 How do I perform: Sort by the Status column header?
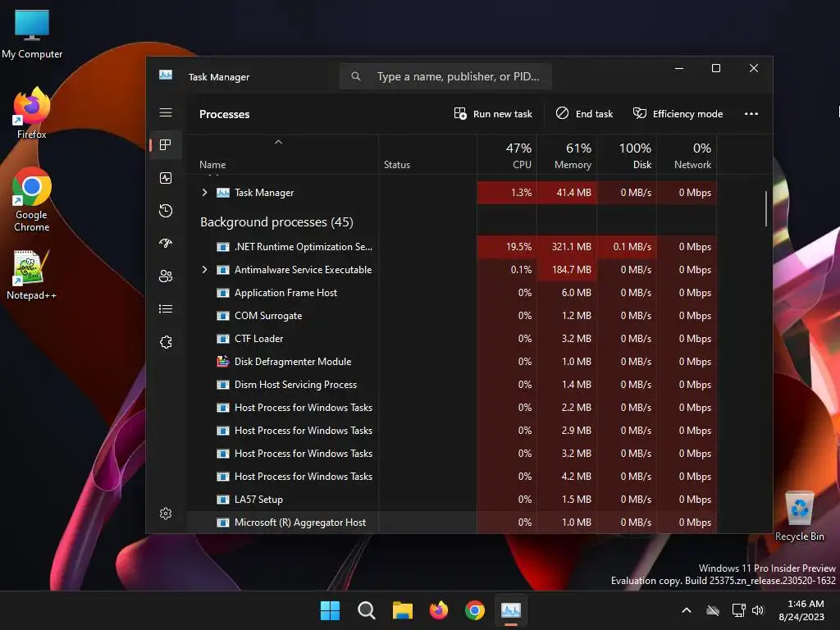point(427,155)
